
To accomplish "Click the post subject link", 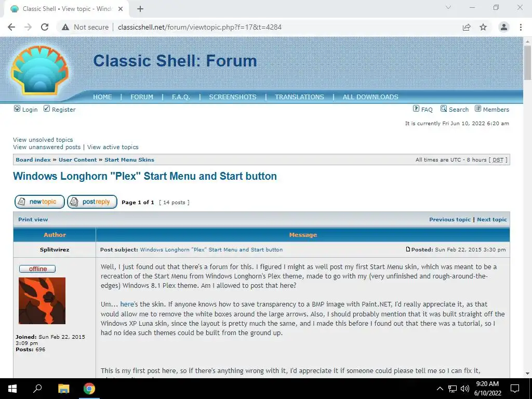I will click(x=211, y=250).
